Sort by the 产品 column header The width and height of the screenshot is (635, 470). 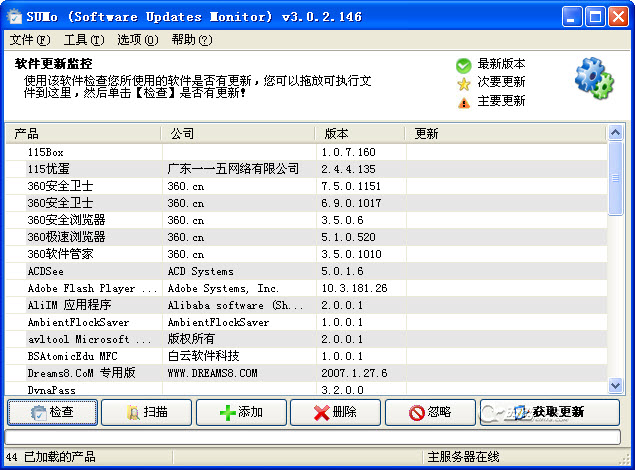(x=83, y=134)
